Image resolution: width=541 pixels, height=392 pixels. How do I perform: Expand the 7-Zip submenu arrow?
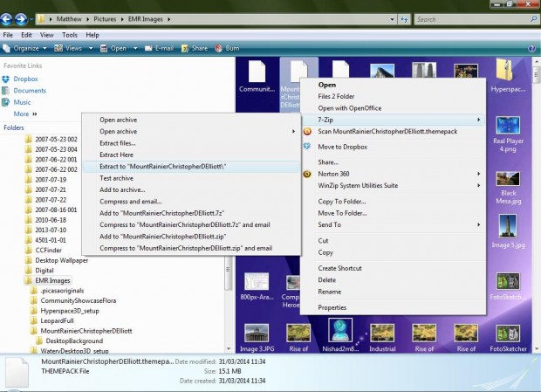(478, 120)
